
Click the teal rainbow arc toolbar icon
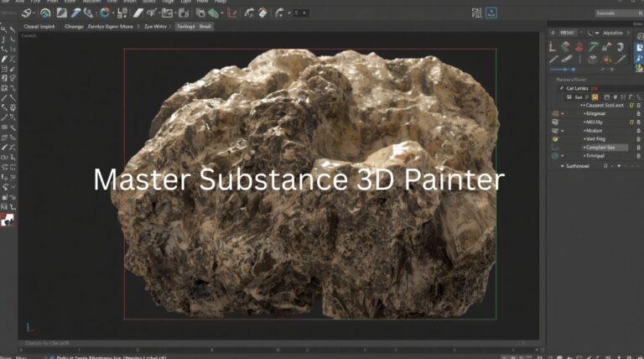(45, 13)
